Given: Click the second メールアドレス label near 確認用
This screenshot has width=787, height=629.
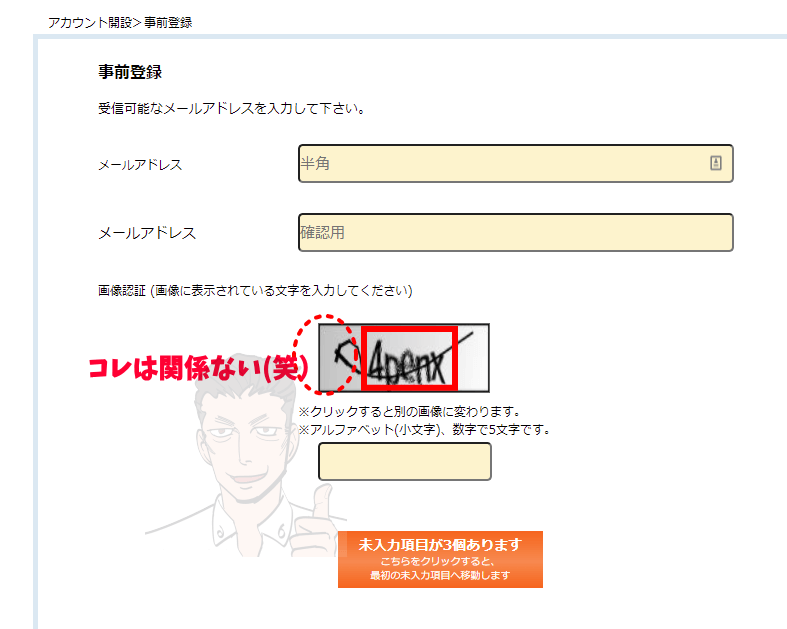Looking at the screenshot, I should 147,233.
